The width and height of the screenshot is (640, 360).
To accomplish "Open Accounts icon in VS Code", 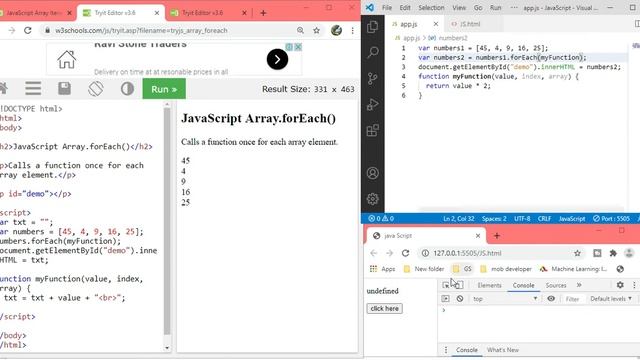I will pyautogui.click(x=373, y=173).
